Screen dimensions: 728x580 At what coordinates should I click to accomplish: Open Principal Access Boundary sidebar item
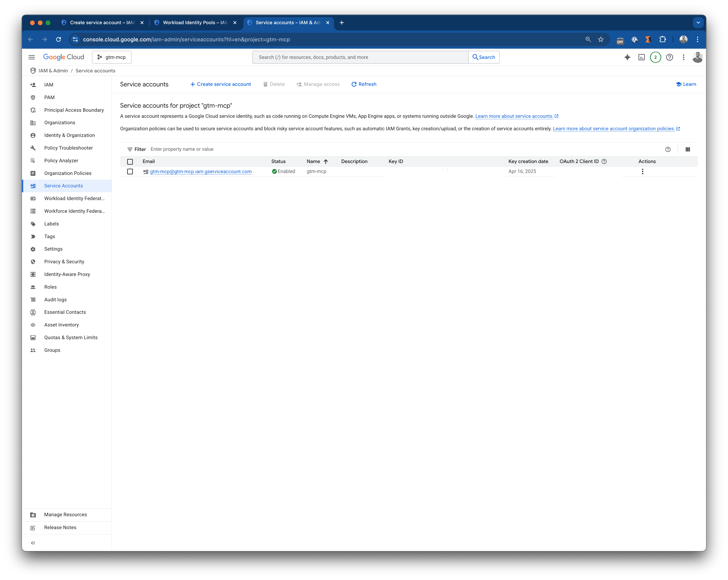pos(67,110)
